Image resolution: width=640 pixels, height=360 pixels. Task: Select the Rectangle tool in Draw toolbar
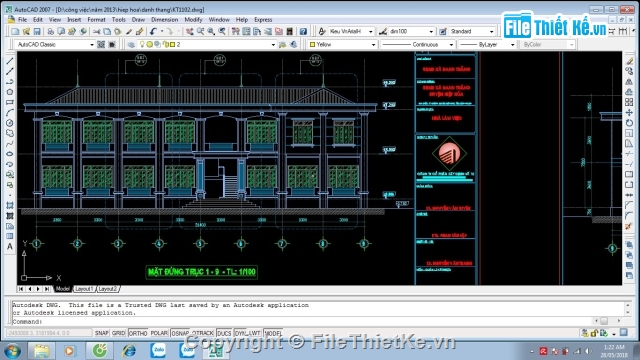point(10,102)
